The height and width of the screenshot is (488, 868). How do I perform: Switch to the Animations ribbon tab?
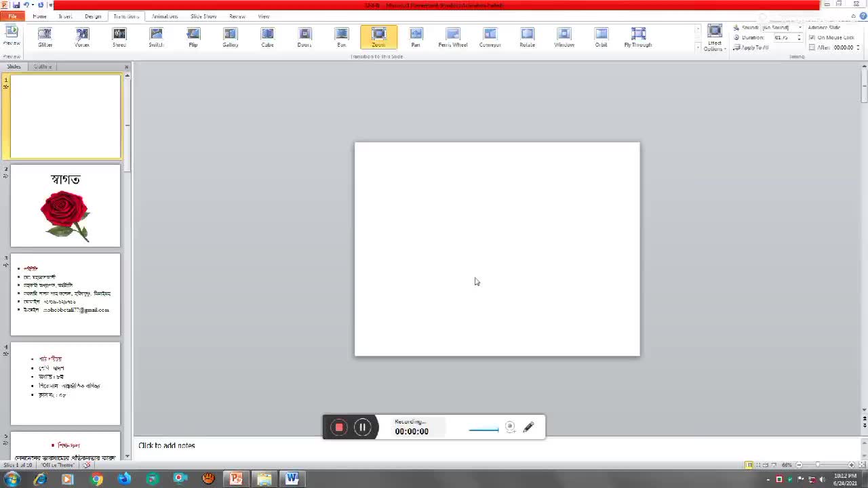[x=165, y=16]
